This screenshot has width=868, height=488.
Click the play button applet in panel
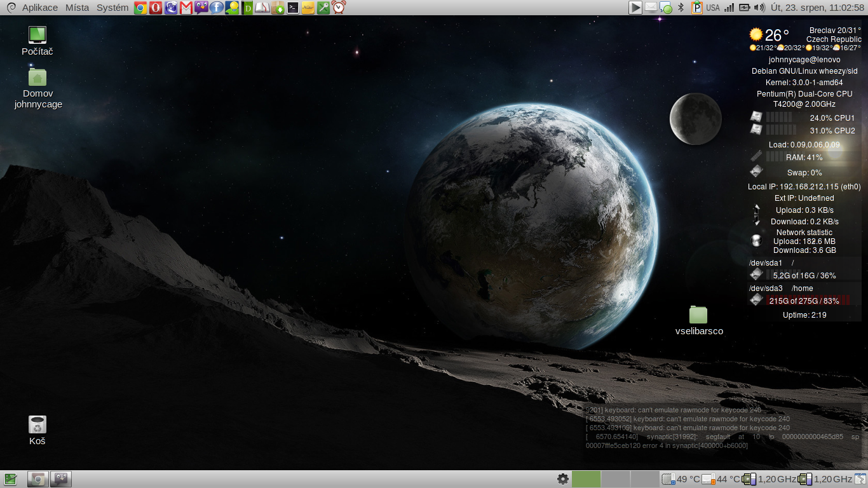[x=635, y=8]
